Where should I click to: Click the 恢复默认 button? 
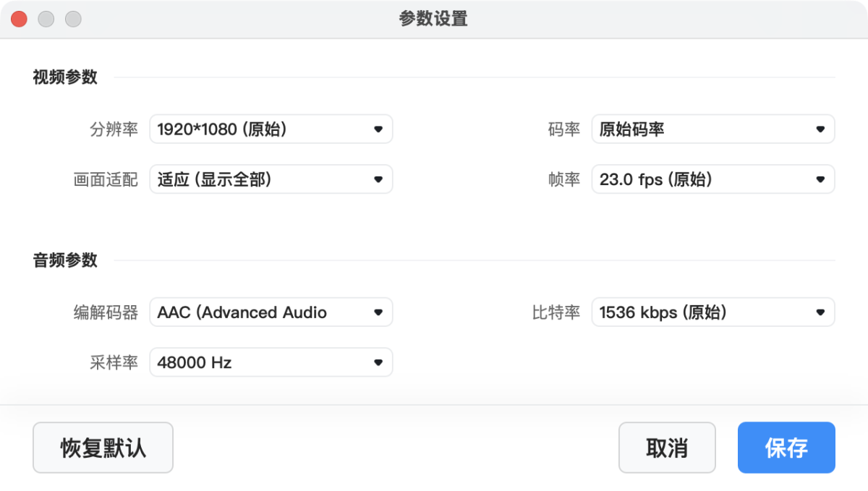[103, 448]
